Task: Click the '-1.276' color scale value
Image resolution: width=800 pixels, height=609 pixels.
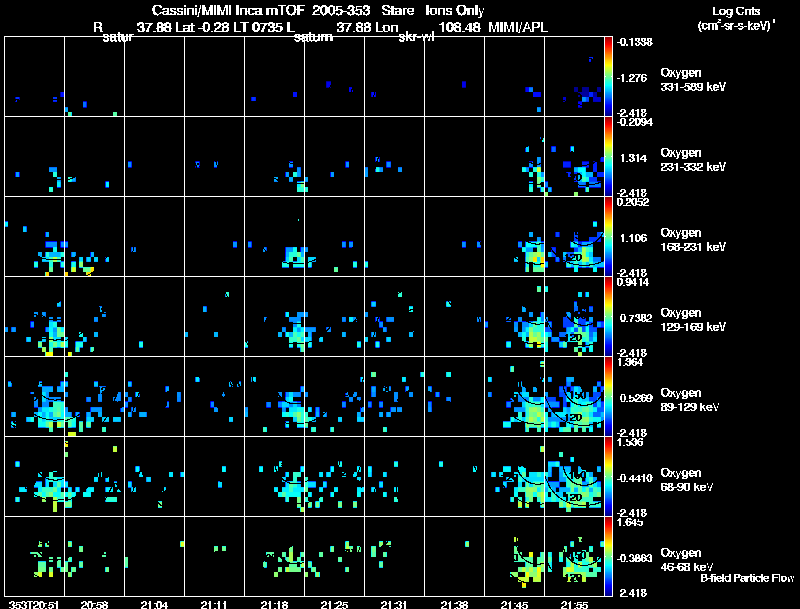Action: pos(632,78)
